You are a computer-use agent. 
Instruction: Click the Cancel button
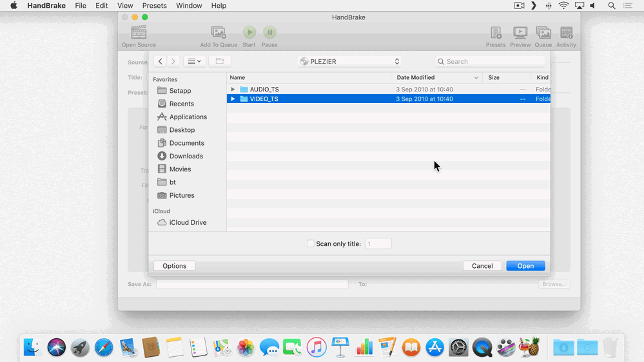click(x=482, y=266)
